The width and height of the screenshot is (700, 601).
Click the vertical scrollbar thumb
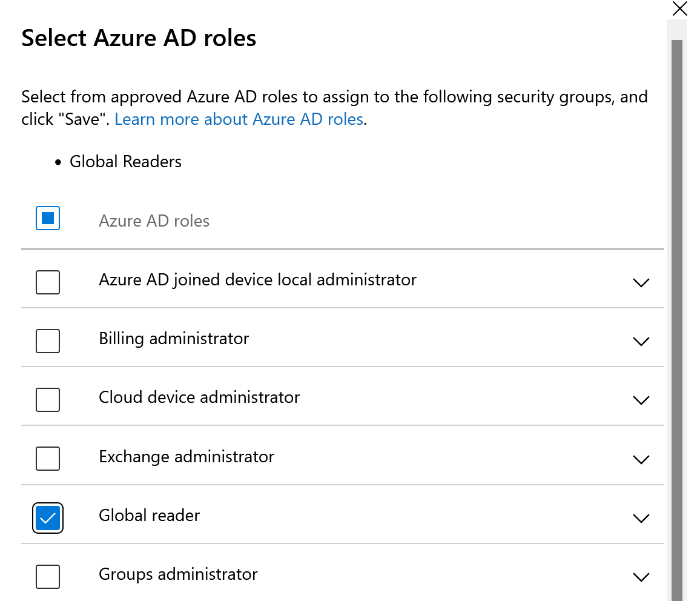click(x=676, y=303)
